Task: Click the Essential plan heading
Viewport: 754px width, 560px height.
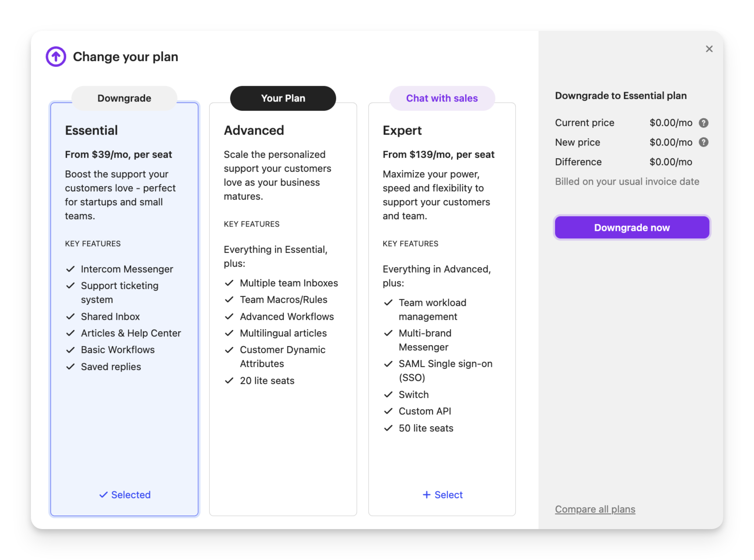Action: [92, 130]
